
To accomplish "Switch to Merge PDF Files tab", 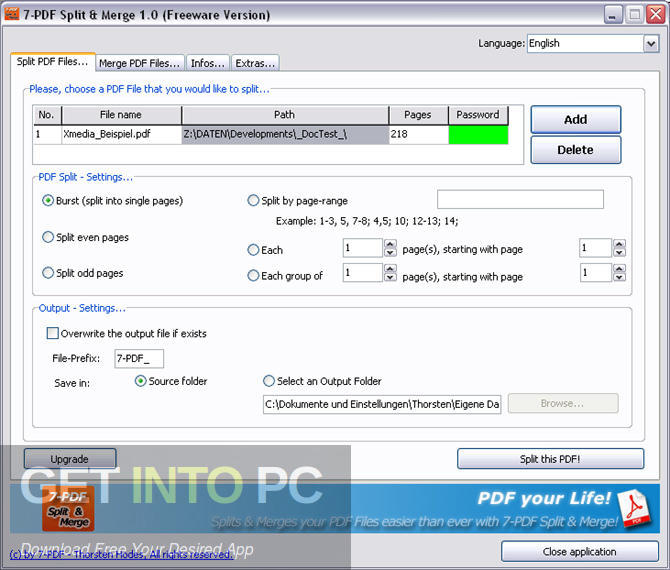I will [x=140, y=63].
